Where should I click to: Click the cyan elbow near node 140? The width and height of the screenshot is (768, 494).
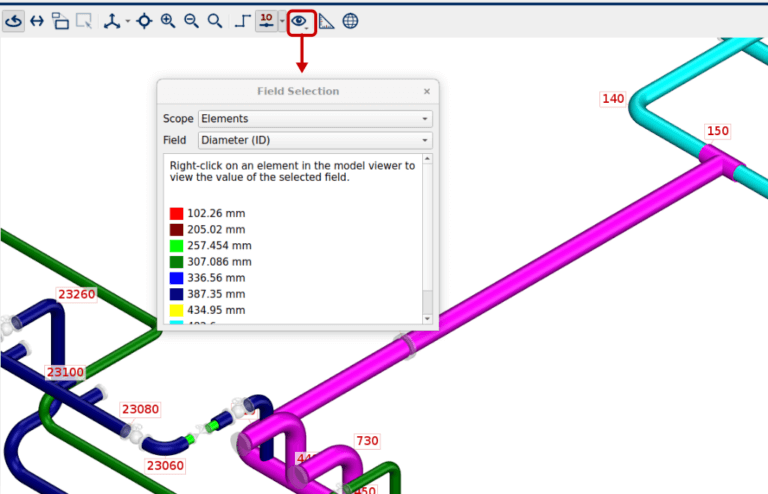[639, 105]
